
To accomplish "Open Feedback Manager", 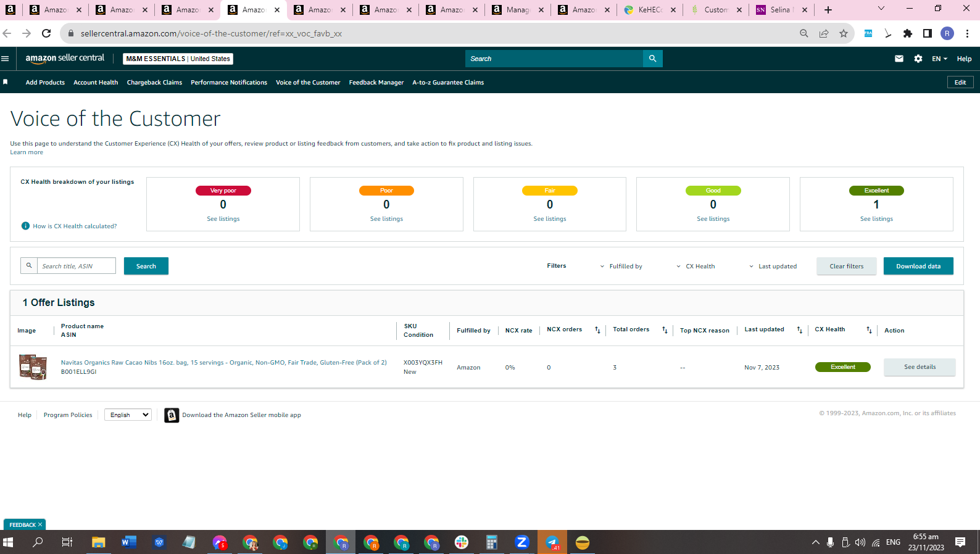I will click(x=376, y=83).
